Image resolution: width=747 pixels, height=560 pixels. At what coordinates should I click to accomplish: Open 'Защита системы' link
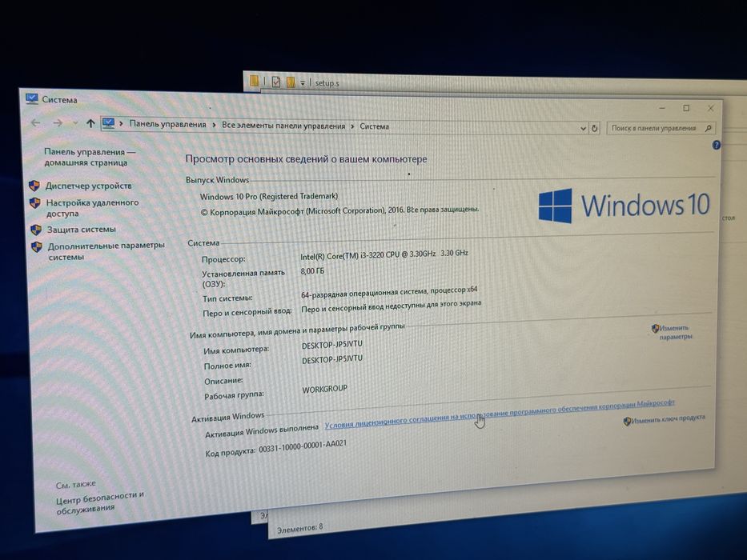pos(82,230)
